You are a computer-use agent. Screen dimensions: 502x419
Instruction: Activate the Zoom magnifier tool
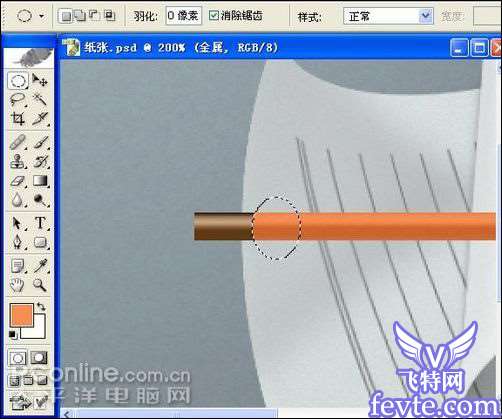coord(40,285)
